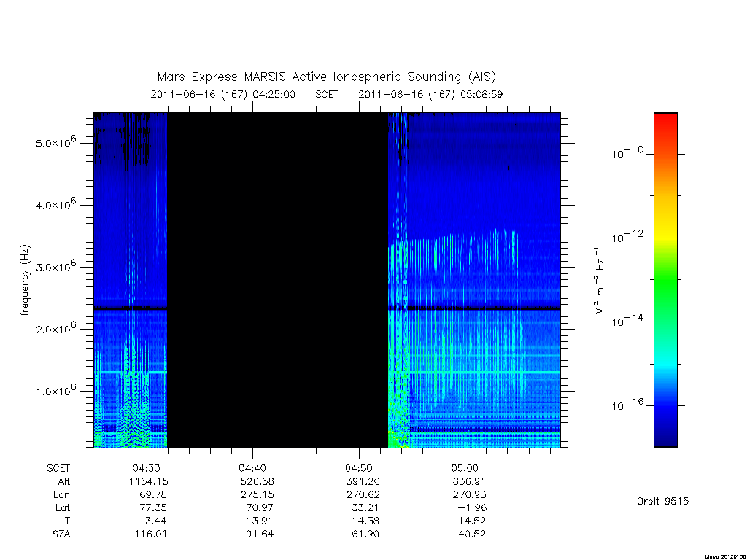Click latitude value 70.97

click(x=260, y=507)
